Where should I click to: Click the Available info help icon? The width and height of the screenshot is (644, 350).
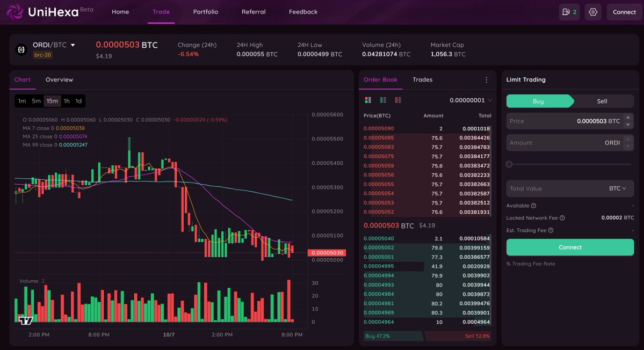533,206
